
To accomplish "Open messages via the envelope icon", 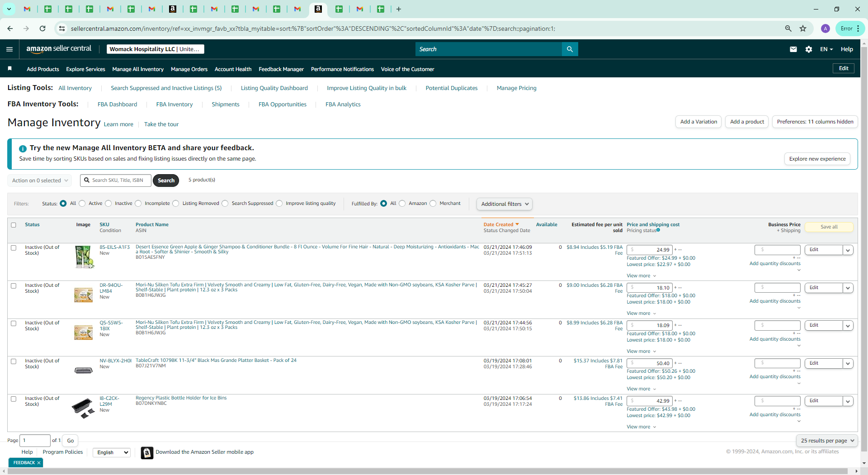I will [793, 49].
